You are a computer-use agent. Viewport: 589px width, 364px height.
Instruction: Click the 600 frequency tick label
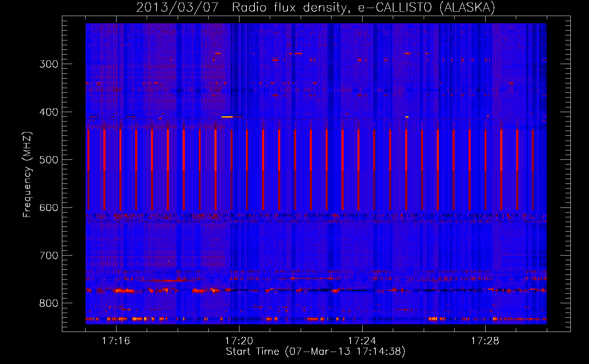click(x=49, y=208)
